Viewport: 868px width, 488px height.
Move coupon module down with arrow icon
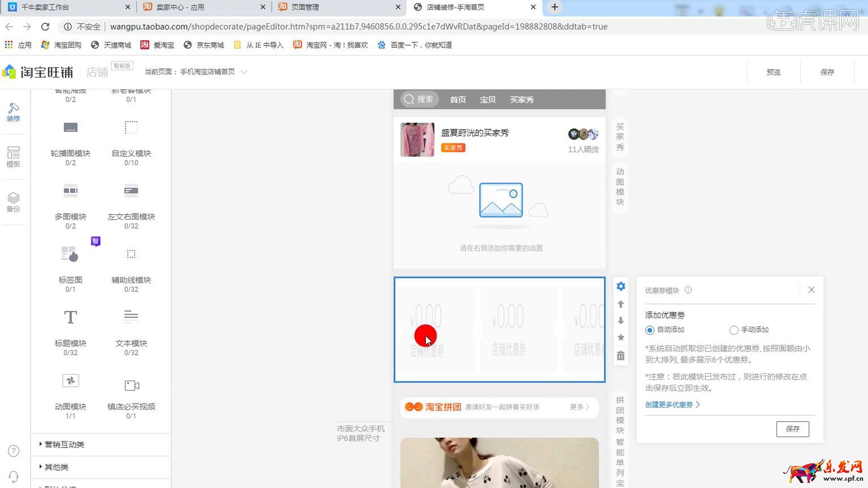[x=621, y=321]
